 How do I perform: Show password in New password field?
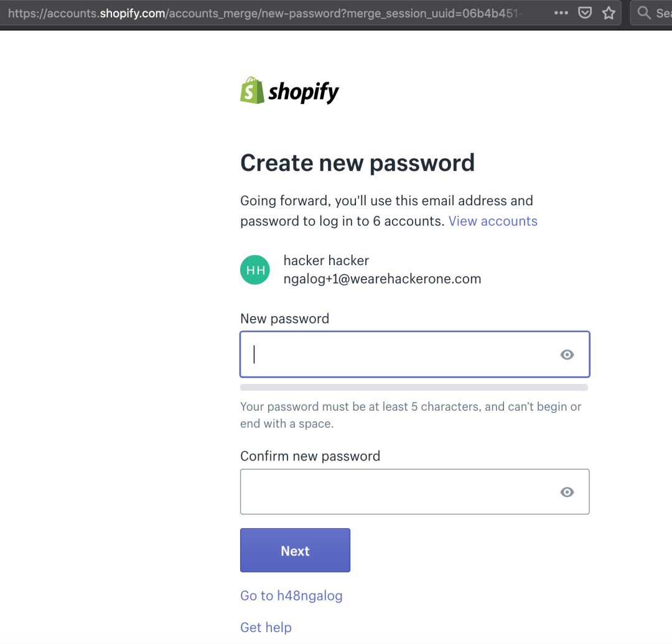click(x=567, y=355)
